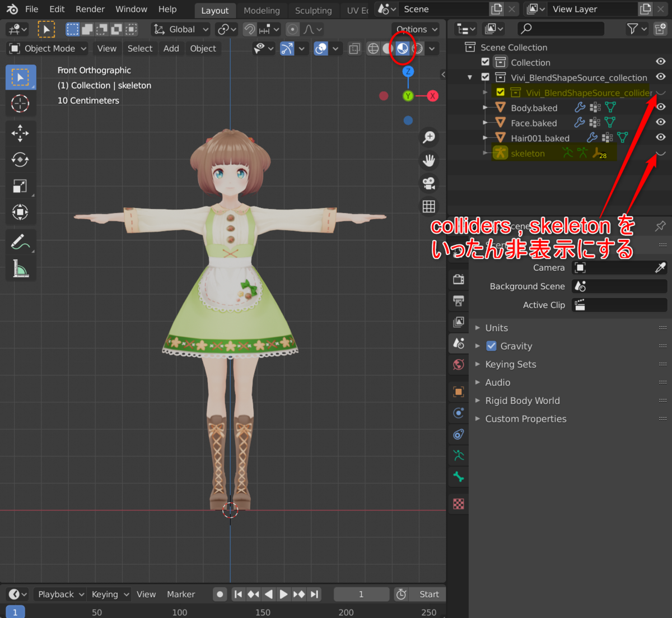672x618 pixels.
Task: Open the Texture properties checker icon
Action: 459,504
